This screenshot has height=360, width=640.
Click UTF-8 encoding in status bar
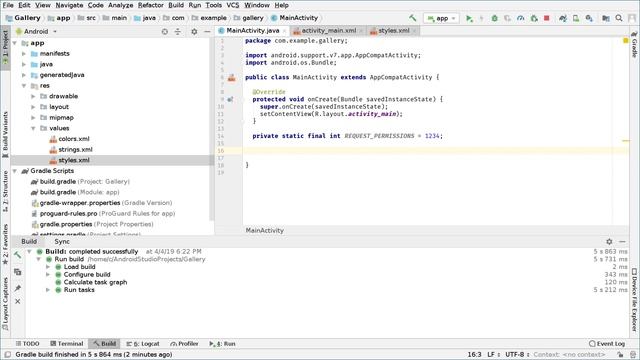pos(517,355)
